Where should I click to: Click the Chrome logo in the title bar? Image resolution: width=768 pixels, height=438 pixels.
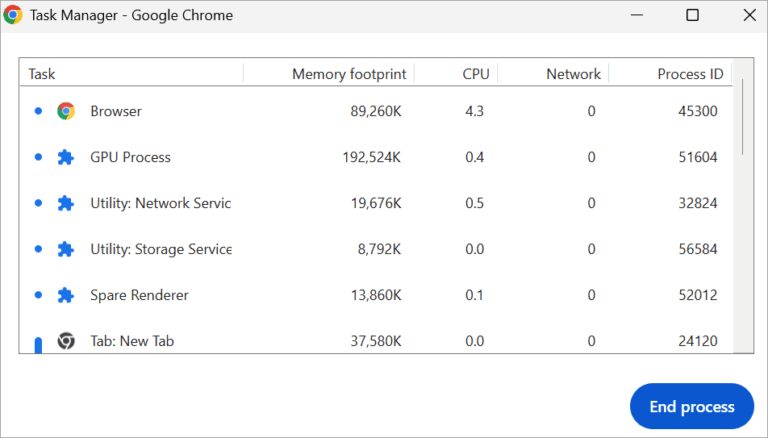tap(13, 15)
